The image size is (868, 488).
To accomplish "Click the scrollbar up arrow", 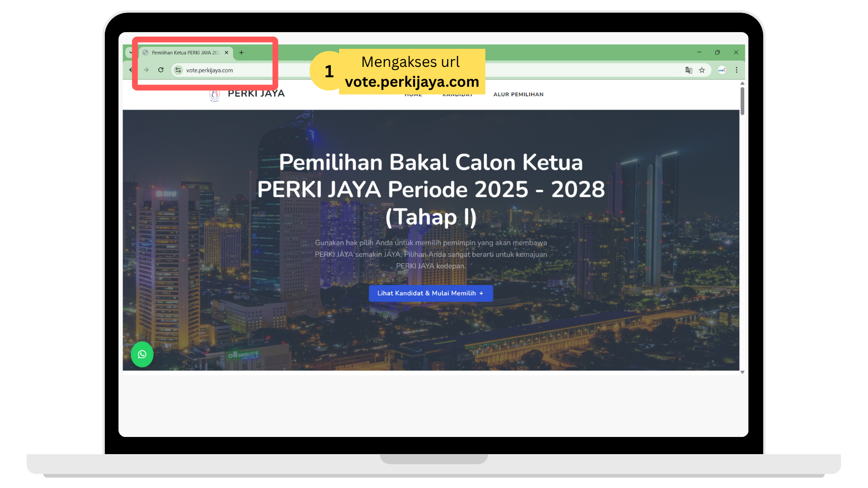I will coord(742,84).
